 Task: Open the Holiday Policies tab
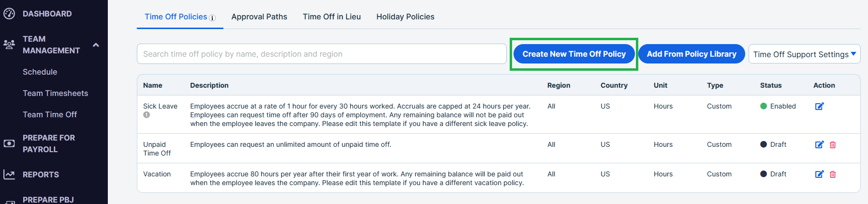click(405, 16)
